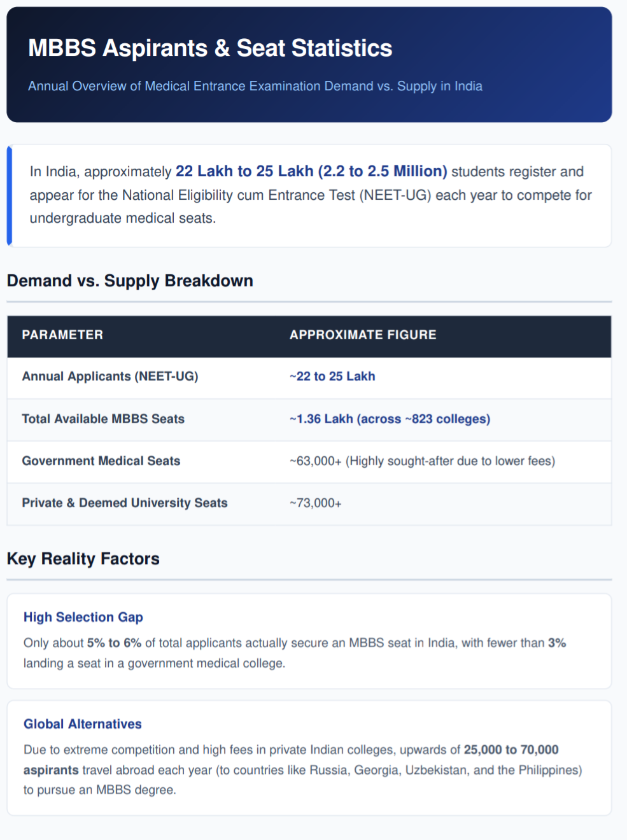This screenshot has width=627, height=840.
Task: Click the bold "25,000 to 70,000" figure
Action: tap(511, 750)
